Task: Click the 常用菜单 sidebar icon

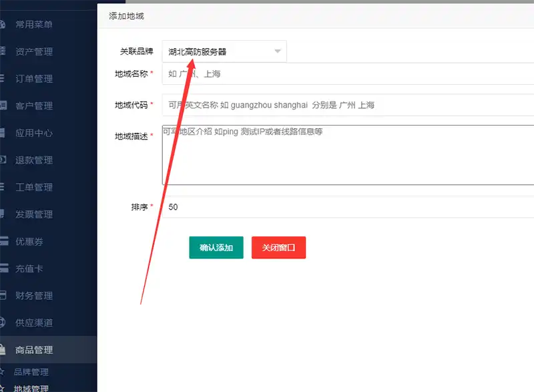Action: point(3,25)
